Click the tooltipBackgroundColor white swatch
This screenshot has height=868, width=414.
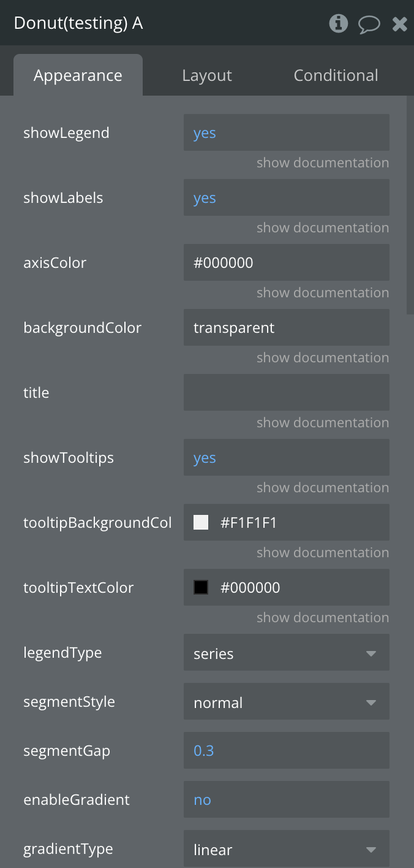(x=201, y=522)
